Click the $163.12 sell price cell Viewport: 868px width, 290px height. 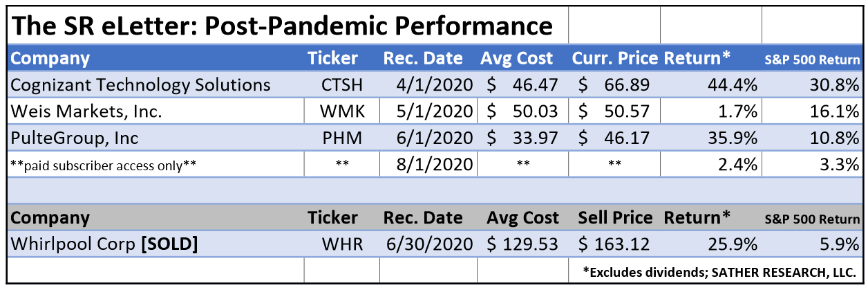[x=614, y=244]
